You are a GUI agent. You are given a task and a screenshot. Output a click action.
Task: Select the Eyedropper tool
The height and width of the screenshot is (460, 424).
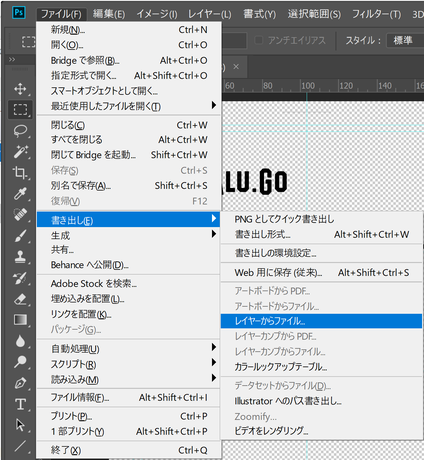coord(20,194)
